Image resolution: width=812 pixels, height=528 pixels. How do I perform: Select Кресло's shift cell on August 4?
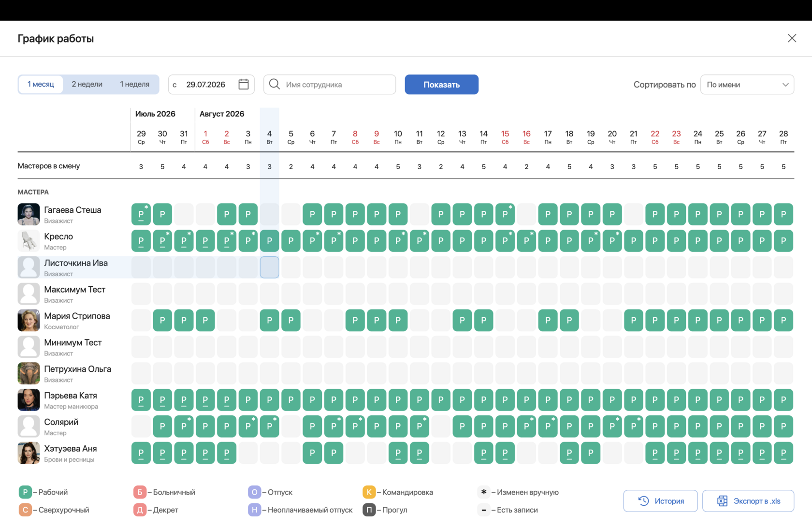[x=269, y=241]
